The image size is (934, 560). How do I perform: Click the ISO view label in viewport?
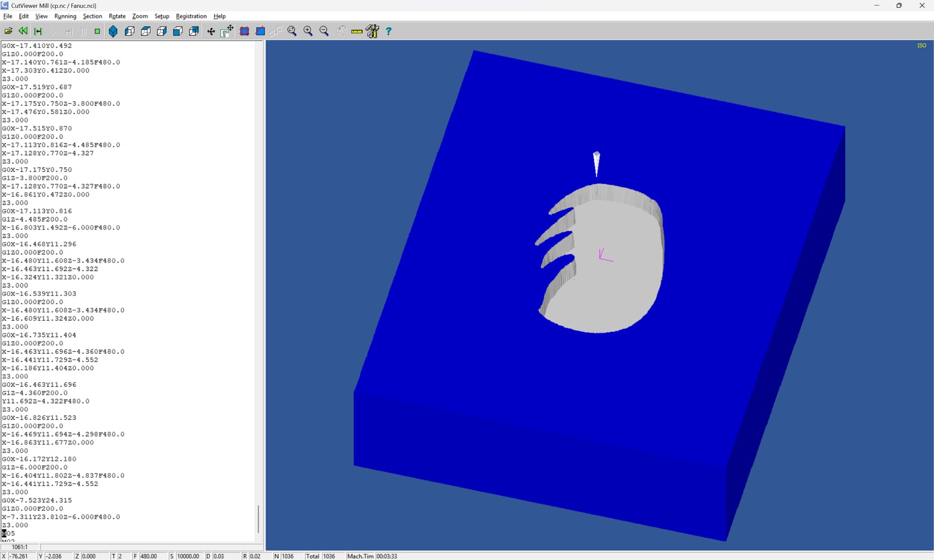921,45
